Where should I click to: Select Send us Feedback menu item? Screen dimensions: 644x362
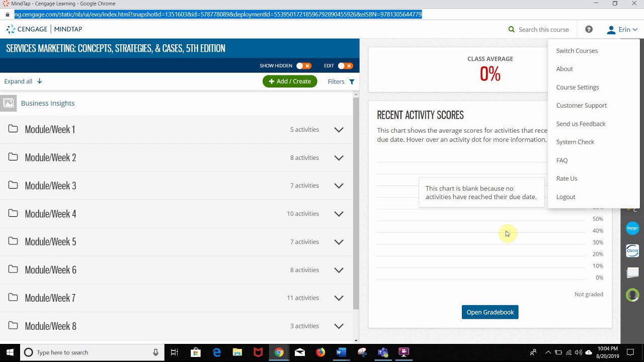pos(581,124)
